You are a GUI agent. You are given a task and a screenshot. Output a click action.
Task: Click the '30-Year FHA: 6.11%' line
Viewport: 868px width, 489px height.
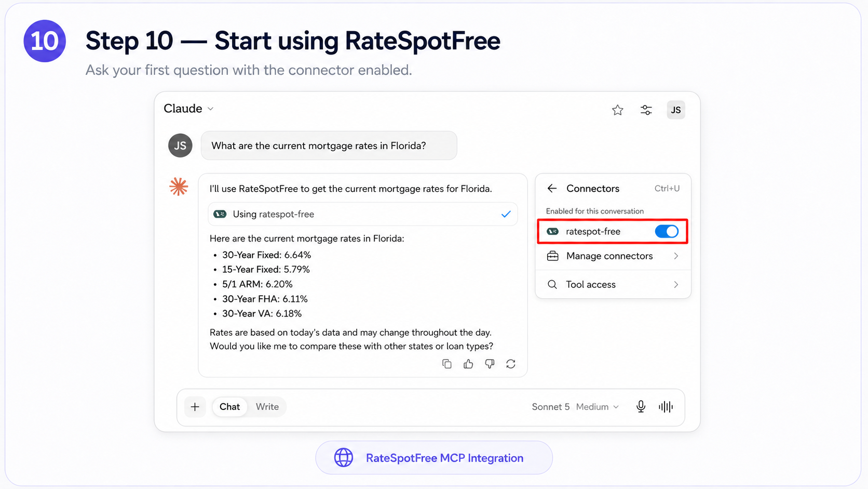tap(265, 299)
